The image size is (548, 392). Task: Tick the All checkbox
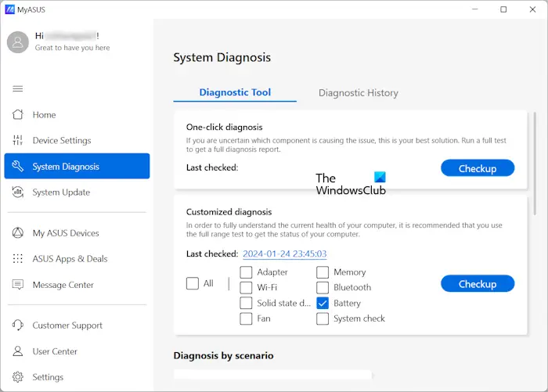point(193,283)
